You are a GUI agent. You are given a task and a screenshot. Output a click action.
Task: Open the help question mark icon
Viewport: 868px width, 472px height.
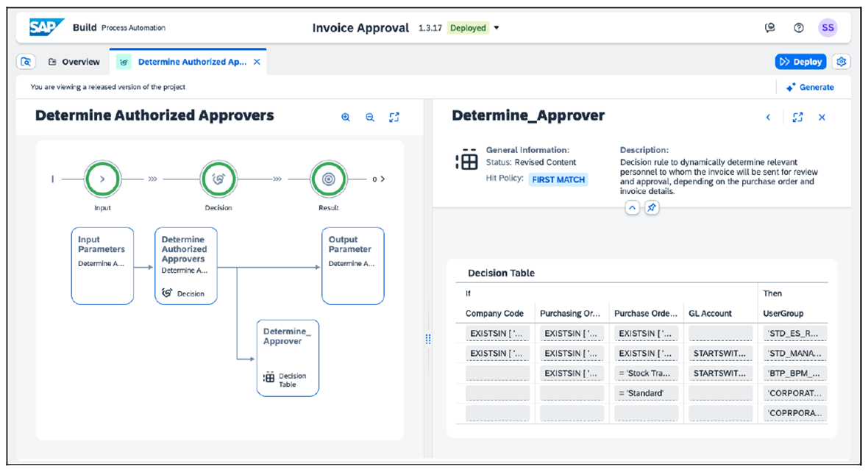tap(799, 28)
